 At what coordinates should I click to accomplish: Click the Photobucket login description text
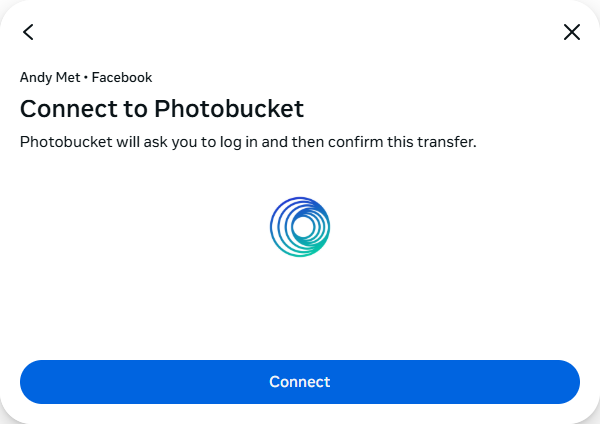248,142
